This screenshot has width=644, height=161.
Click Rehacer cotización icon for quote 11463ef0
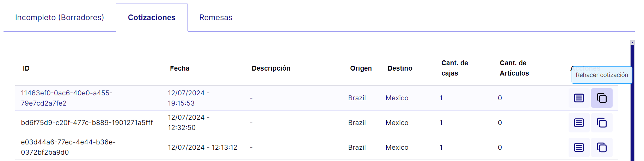tap(602, 98)
